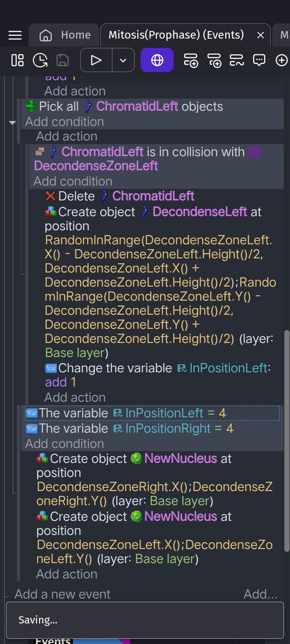Viewport: 290px width, 644px height.
Task: Add a comment using the speech bubble icon
Action: click(x=259, y=60)
